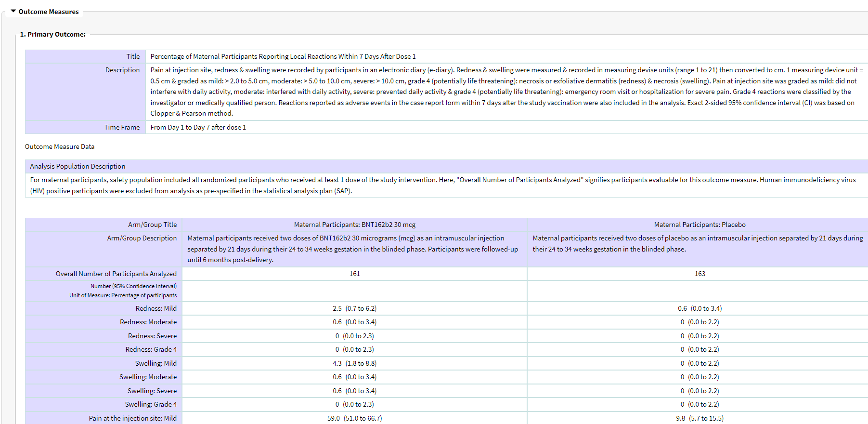This screenshot has height=424, width=868.
Task: Click the participants analyzed value 161
Action: 355,274
